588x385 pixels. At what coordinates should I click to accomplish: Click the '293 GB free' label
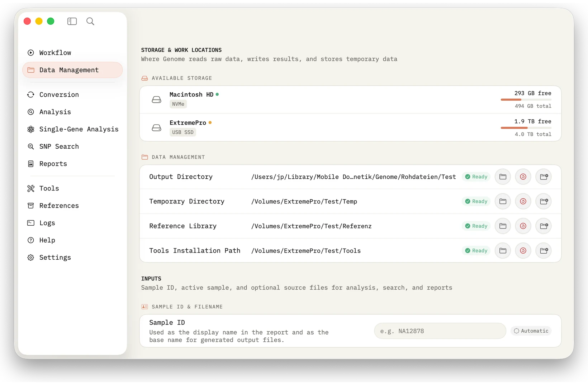pos(533,93)
